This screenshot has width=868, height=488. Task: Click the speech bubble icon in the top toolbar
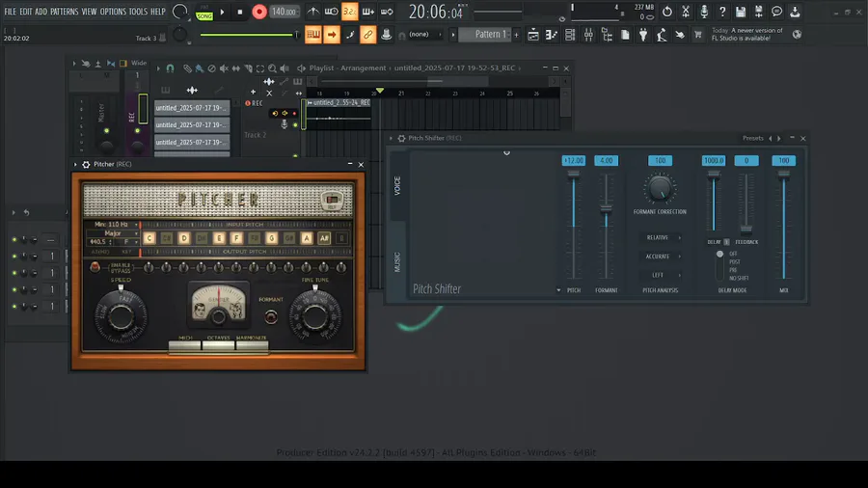coord(776,12)
